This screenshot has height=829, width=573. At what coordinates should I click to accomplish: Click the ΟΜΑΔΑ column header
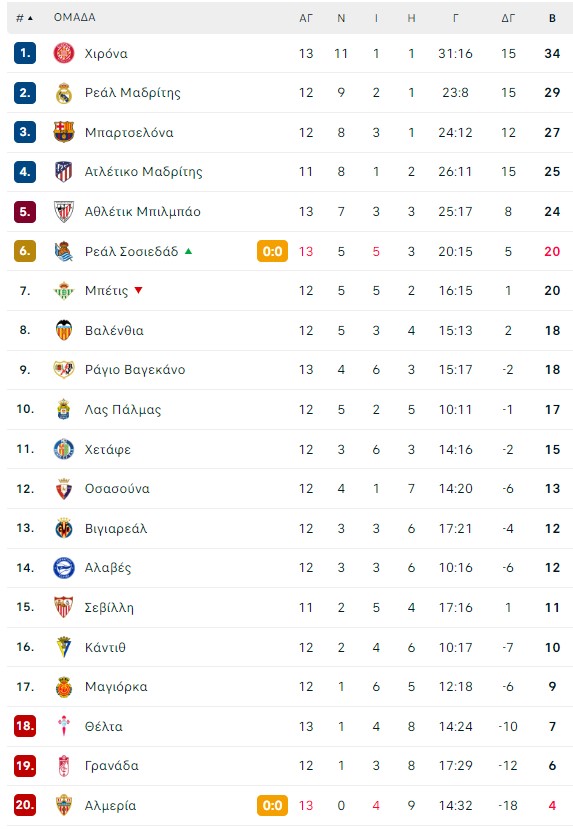pyautogui.click(x=75, y=17)
